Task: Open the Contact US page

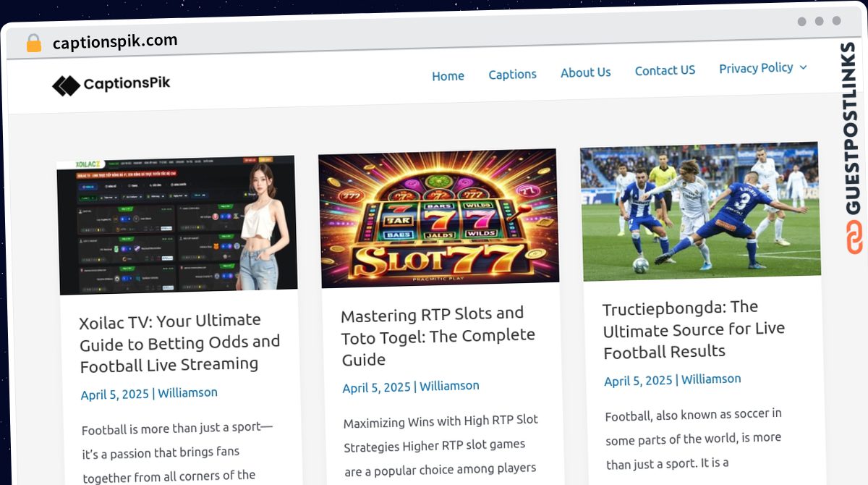Action: [x=665, y=69]
